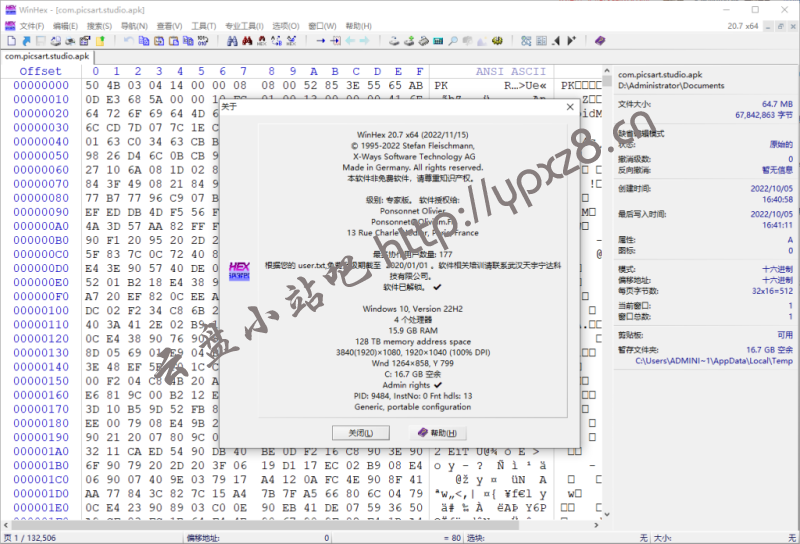The height and width of the screenshot is (544, 800).
Task: Click the Replace hex values icon
Action: click(291, 41)
